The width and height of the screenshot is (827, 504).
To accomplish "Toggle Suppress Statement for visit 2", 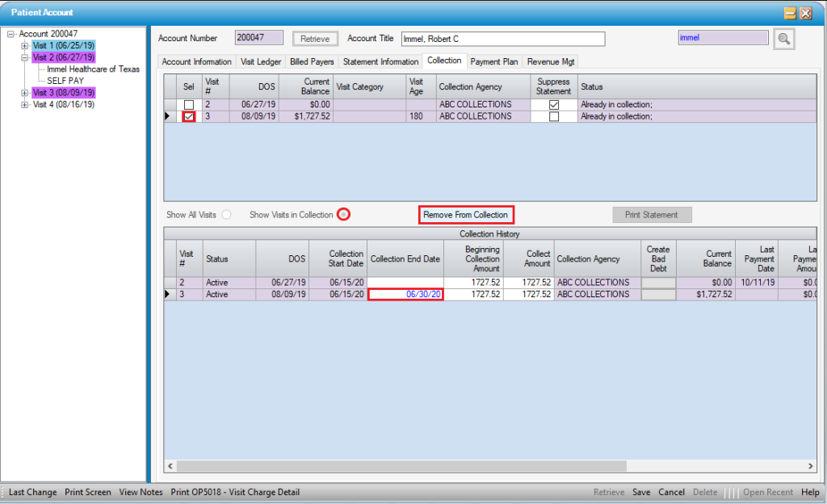I will pyautogui.click(x=553, y=105).
